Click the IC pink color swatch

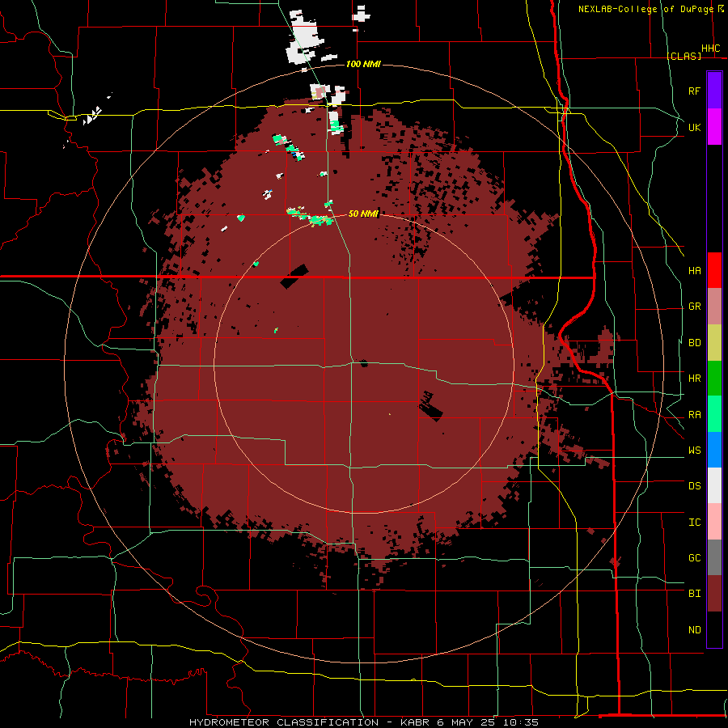pyautogui.click(x=714, y=522)
